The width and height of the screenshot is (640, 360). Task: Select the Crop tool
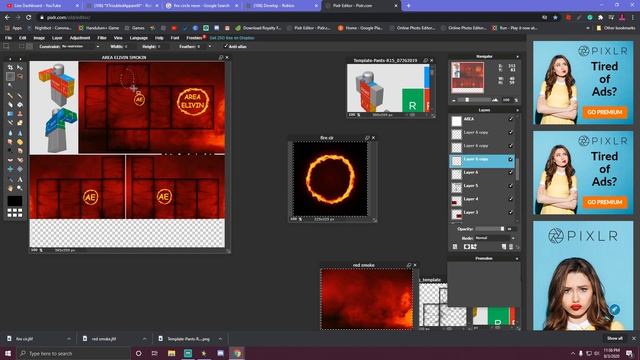(x=10, y=67)
